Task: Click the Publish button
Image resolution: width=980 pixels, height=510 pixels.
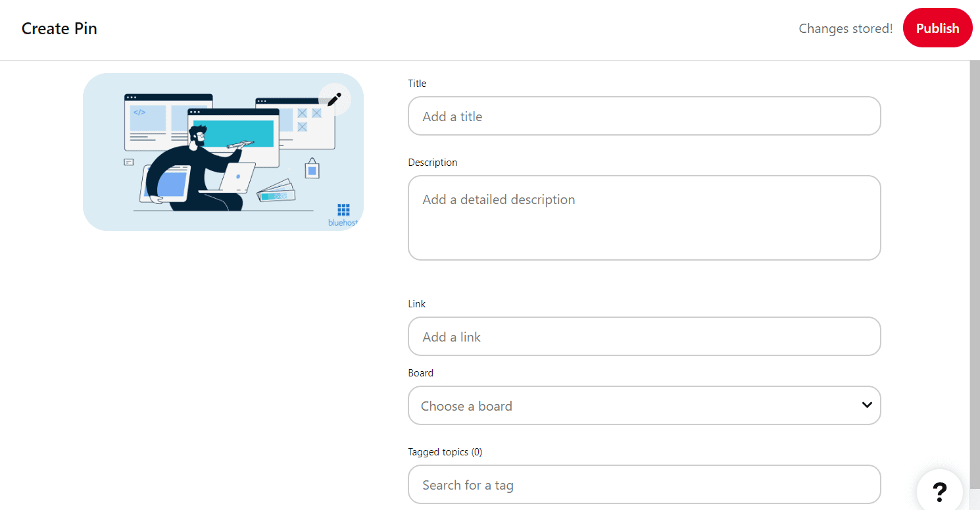Action: pyautogui.click(x=937, y=28)
